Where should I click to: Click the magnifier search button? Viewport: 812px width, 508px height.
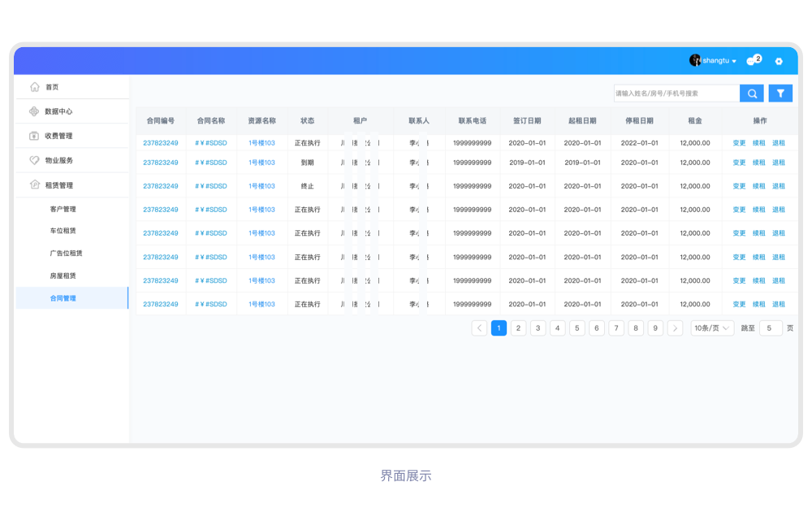point(752,93)
